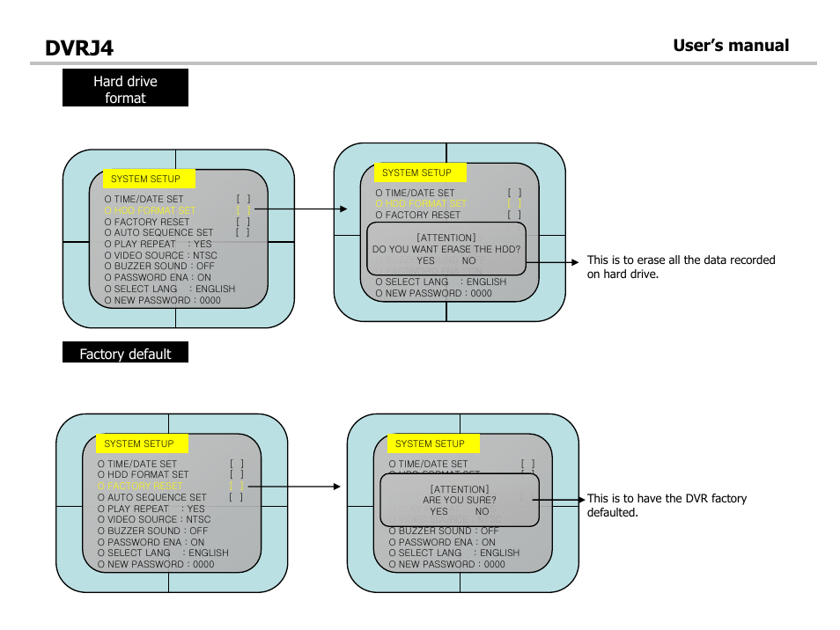This screenshot has width=840, height=630.
Task: Click yellow brackets beside highlighted FACTORY RESET, Factory default's first screen
Action: point(236,486)
